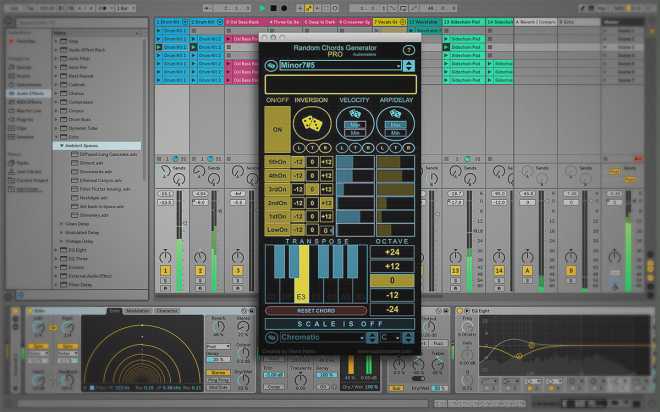The width and height of the screenshot is (660, 412).
Task: Set the 1stOn row to +12
Action: [327, 216]
